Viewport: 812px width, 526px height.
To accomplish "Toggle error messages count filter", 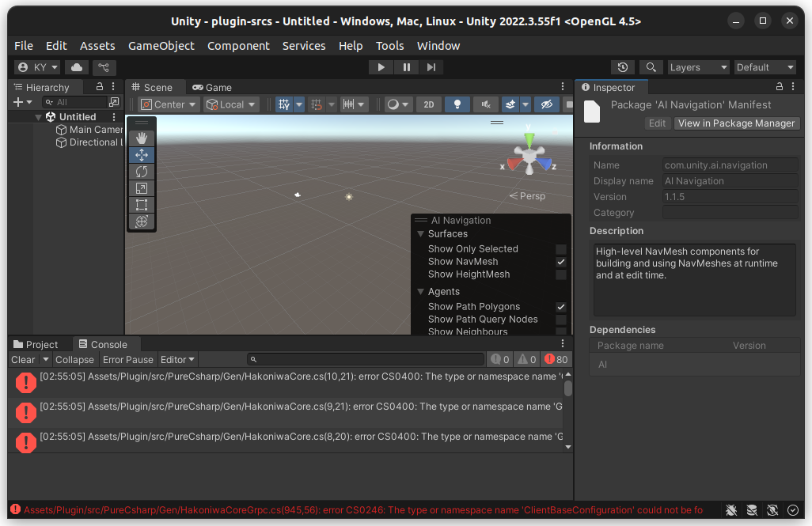I will click(x=556, y=359).
